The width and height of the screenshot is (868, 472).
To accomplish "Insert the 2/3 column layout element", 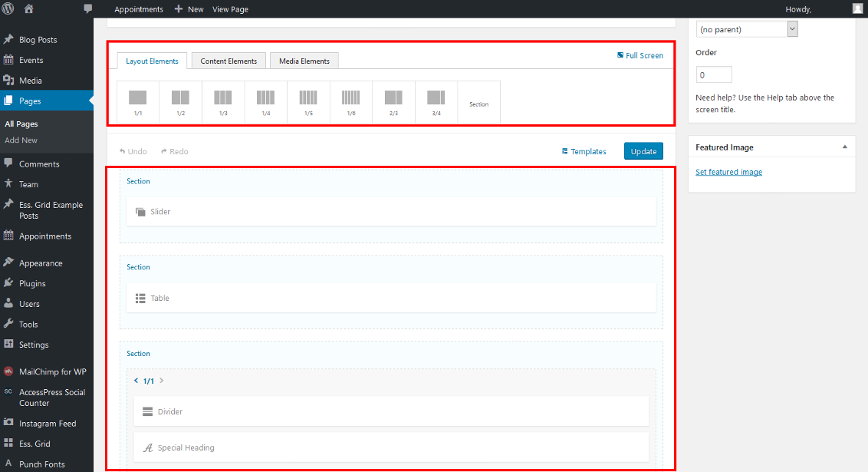I will [x=393, y=101].
